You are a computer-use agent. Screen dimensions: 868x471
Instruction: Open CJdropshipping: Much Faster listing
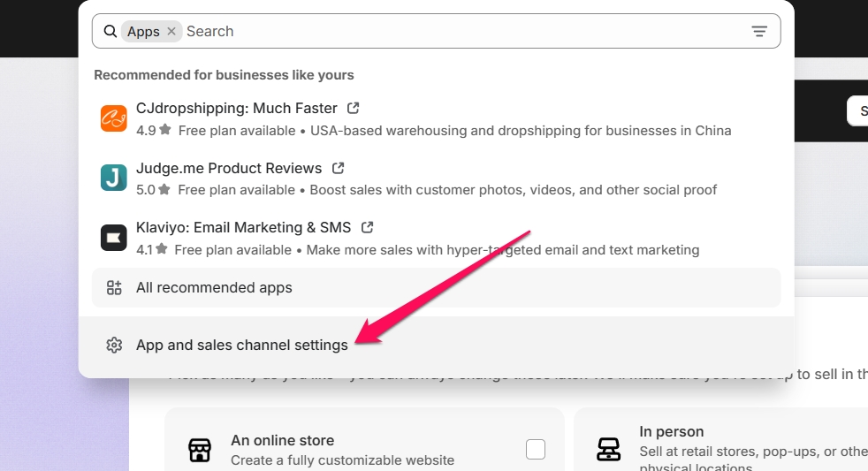pos(236,108)
